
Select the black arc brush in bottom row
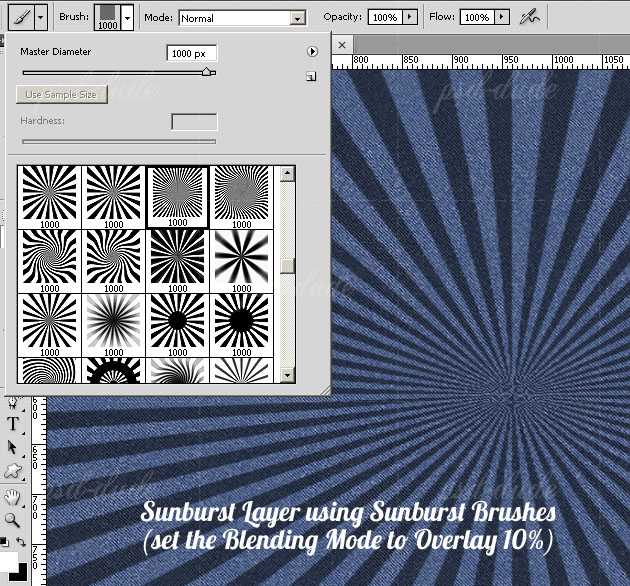pyautogui.click(x=113, y=370)
